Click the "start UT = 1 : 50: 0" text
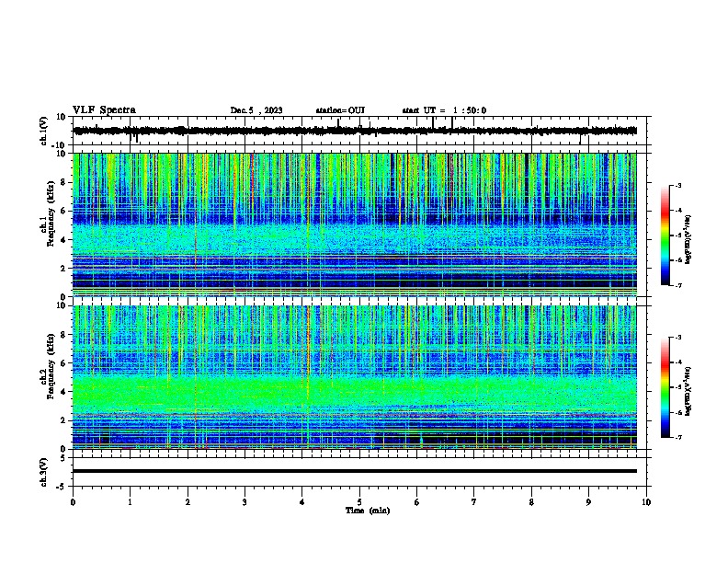 click(x=444, y=110)
